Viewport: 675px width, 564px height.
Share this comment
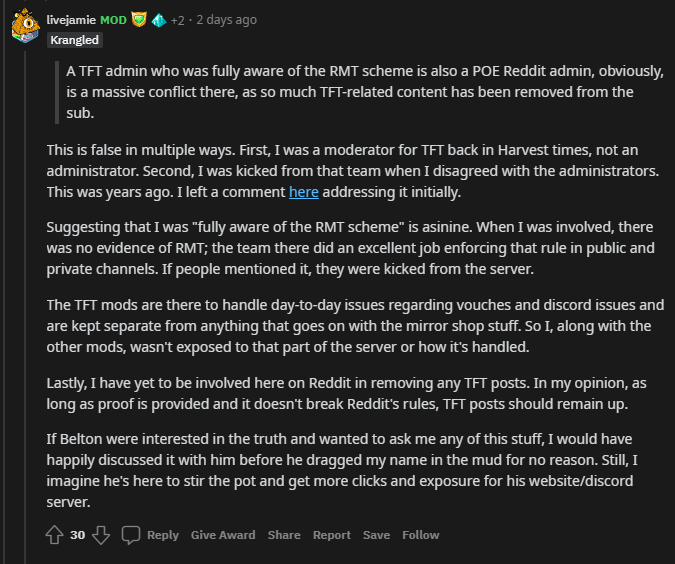point(284,535)
